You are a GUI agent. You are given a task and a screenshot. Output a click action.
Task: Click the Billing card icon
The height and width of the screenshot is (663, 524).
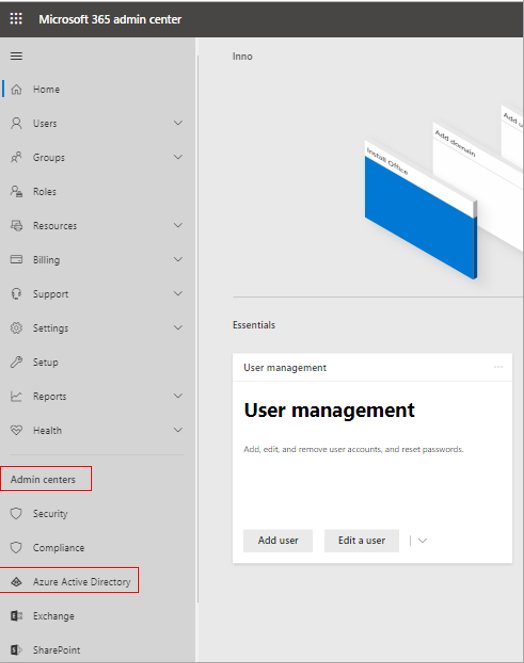coord(16,259)
